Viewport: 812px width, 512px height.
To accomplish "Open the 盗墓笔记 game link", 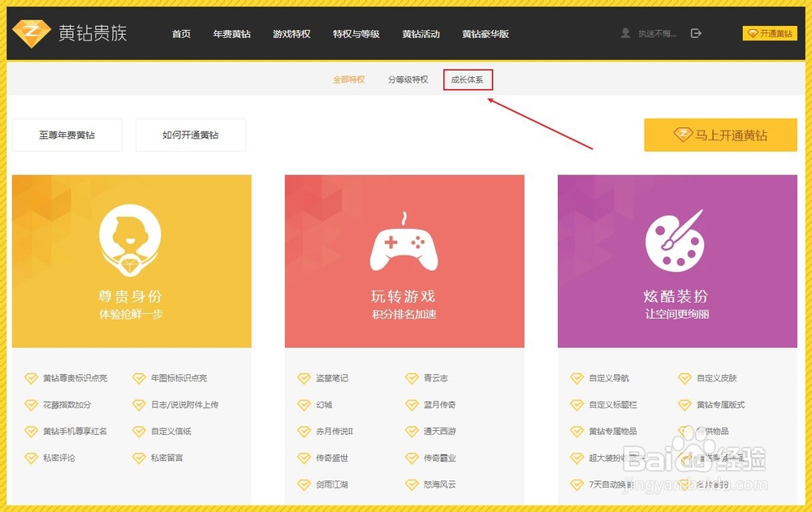I will tap(332, 378).
